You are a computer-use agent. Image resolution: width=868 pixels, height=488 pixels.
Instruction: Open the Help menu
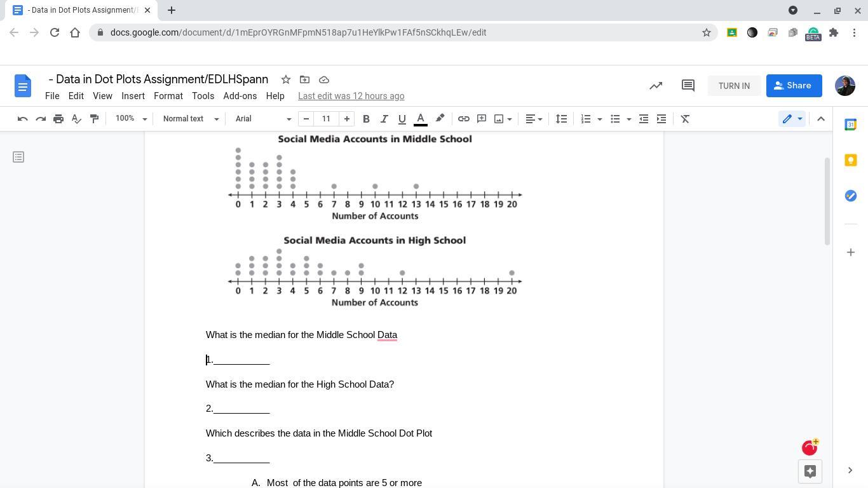pyautogui.click(x=275, y=96)
